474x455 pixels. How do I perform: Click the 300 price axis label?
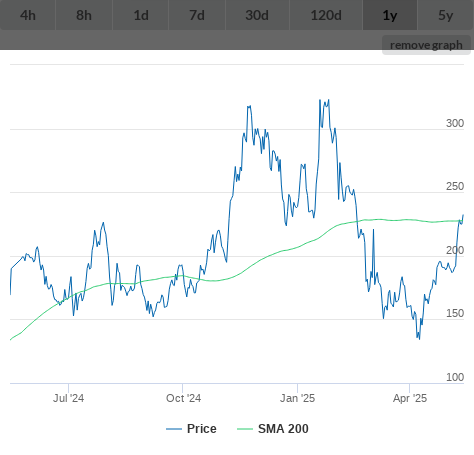pyautogui.click(x=455, y=123)
